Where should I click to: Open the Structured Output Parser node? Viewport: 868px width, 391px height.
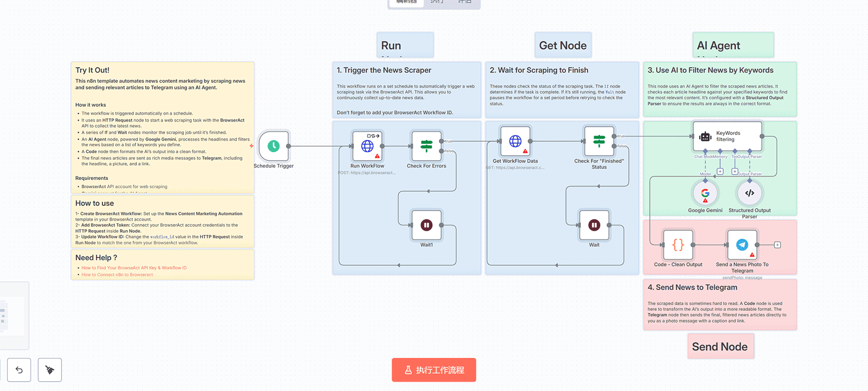749,193
